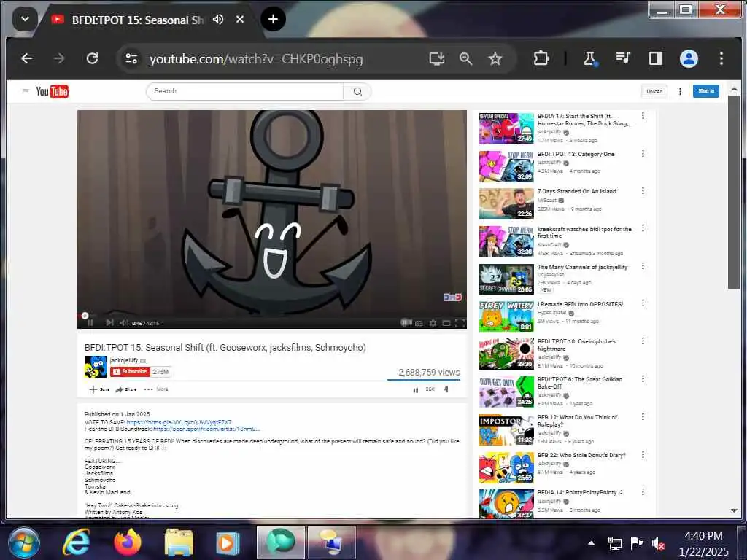Open Windows Media Player from taskbar

[228, 542]
